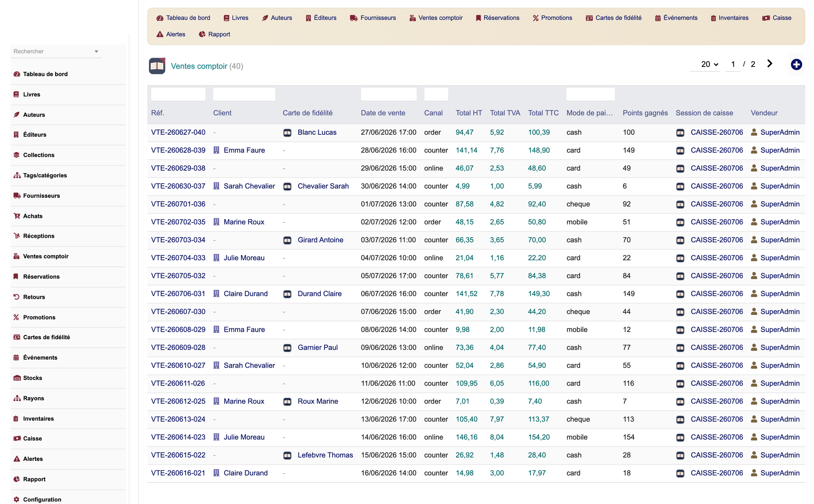This screenshot has height=504, width=814.
Task: Sort by Points gagnés column header
Action: click(x=645, y=113)
